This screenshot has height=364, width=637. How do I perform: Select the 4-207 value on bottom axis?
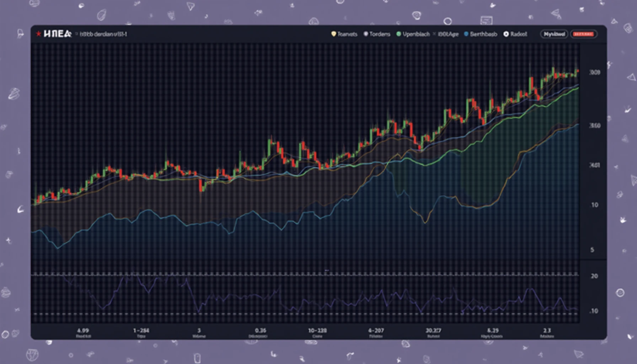coord(376,330)
